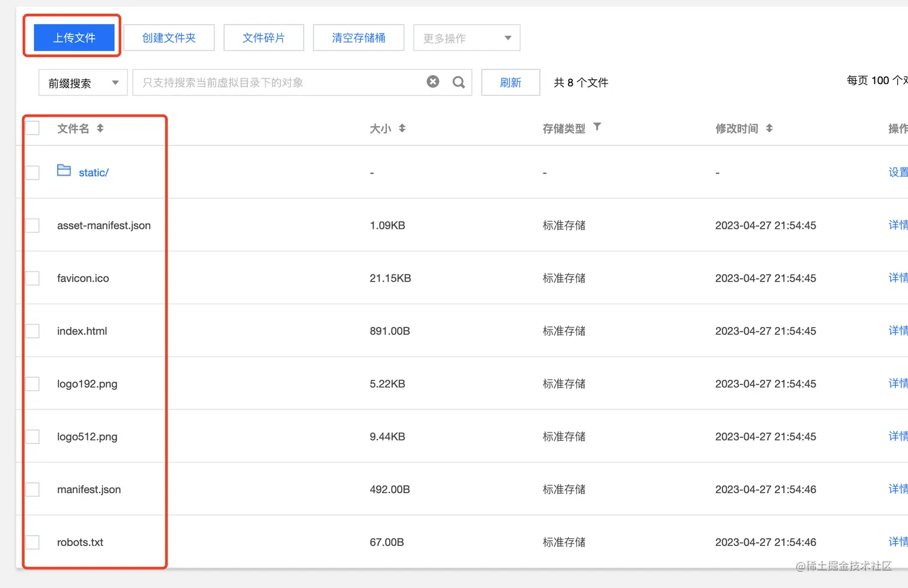Click the 1.09KB size value

(387, 225)
